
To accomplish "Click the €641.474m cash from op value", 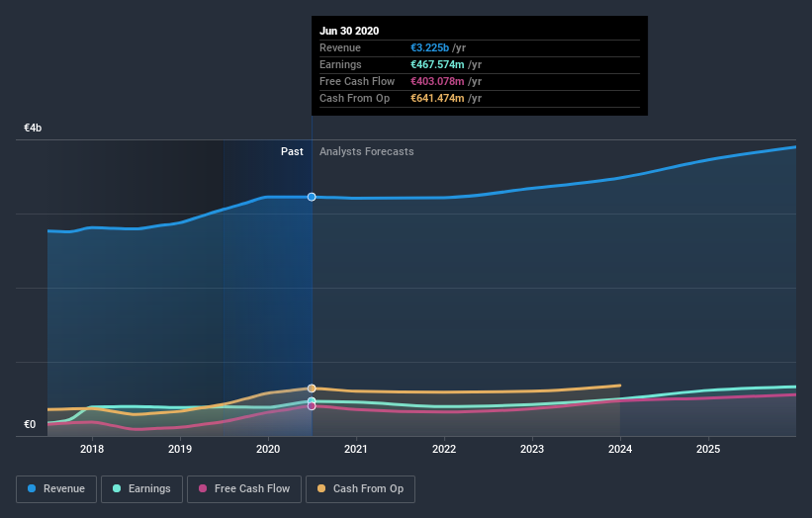I will (437, 98).
